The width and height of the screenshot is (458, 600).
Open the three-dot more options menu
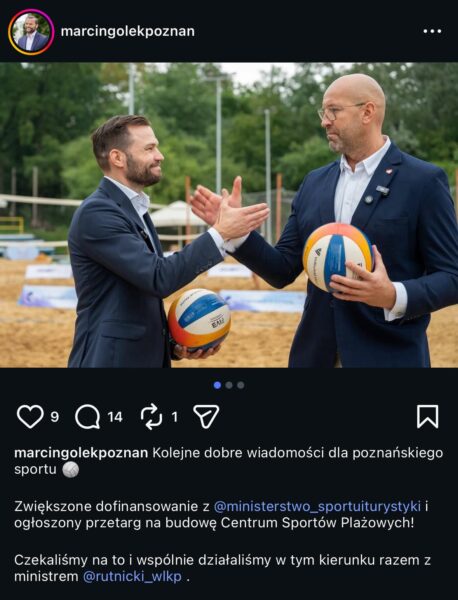pos(432,31)
